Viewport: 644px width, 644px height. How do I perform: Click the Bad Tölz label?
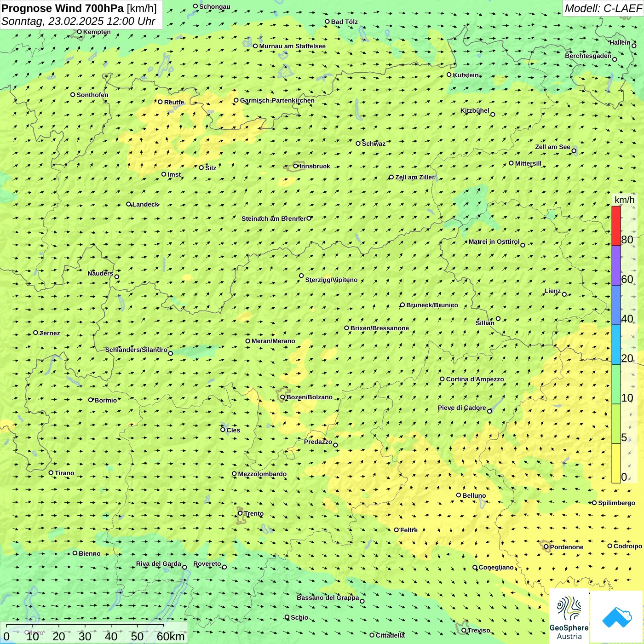pyautogui.click(x=345, y=22)
